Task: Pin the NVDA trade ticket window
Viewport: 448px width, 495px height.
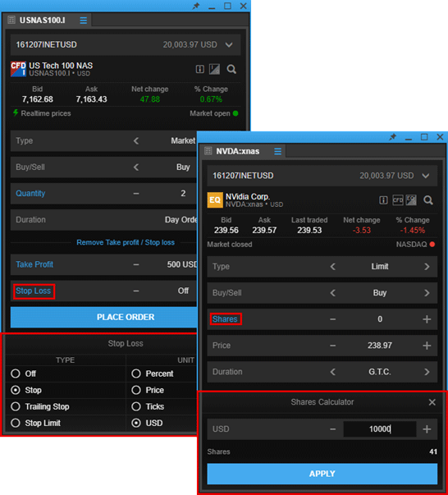Action: [x=393, y=137]
